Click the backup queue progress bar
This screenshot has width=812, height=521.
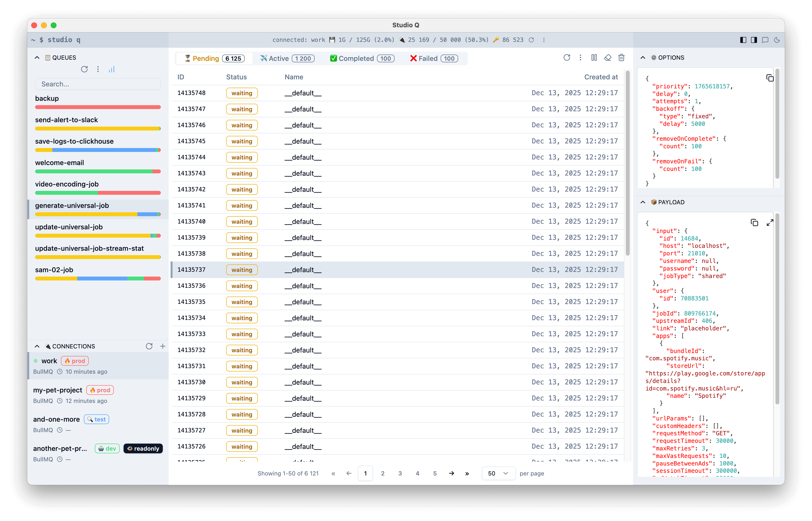[x=98, y=107]
